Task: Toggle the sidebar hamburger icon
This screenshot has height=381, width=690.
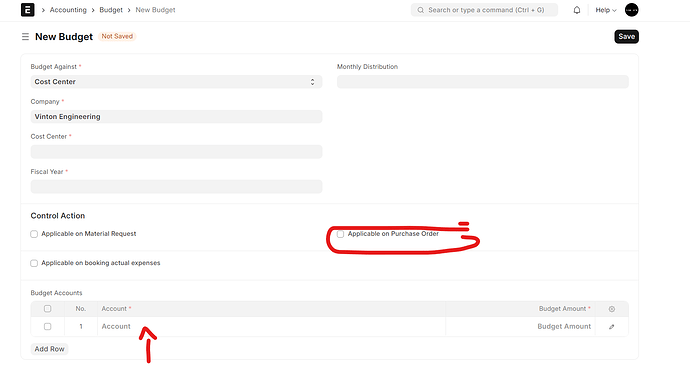Action: click(x=25, y=37)
